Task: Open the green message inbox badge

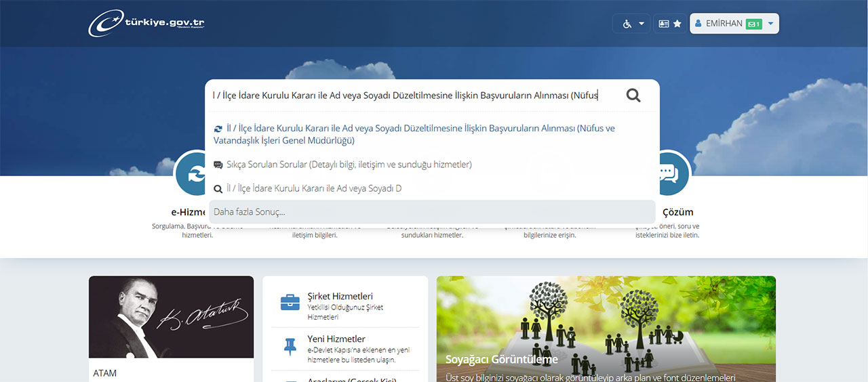Action: point(753,24)
